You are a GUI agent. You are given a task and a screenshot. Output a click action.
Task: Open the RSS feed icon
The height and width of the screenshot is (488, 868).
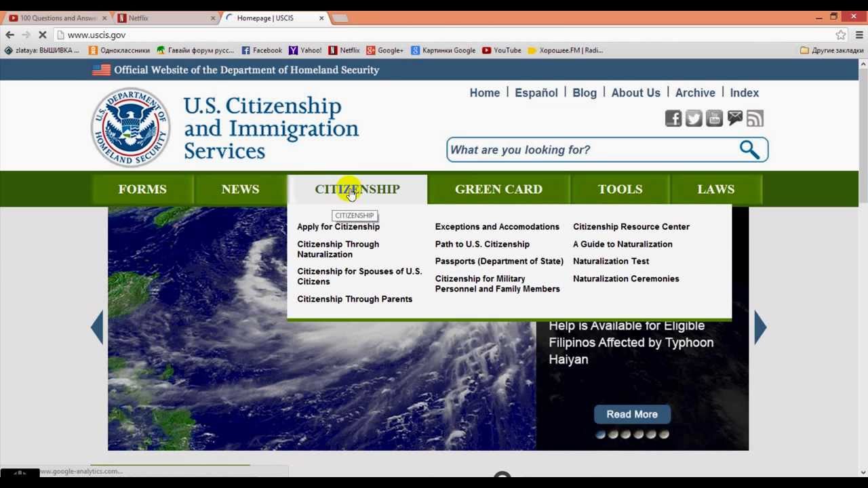pos(755,119)
